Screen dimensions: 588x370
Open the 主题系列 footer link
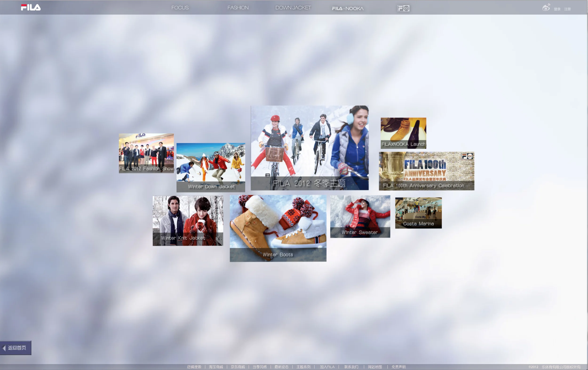coord(303,367)
